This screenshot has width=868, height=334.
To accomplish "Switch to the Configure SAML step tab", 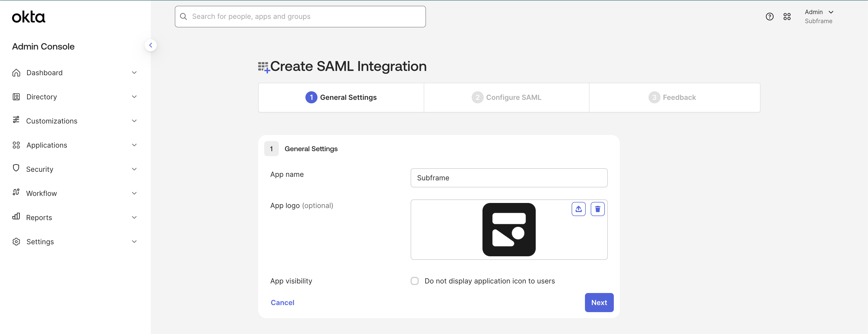I will [x=506, y=98].
